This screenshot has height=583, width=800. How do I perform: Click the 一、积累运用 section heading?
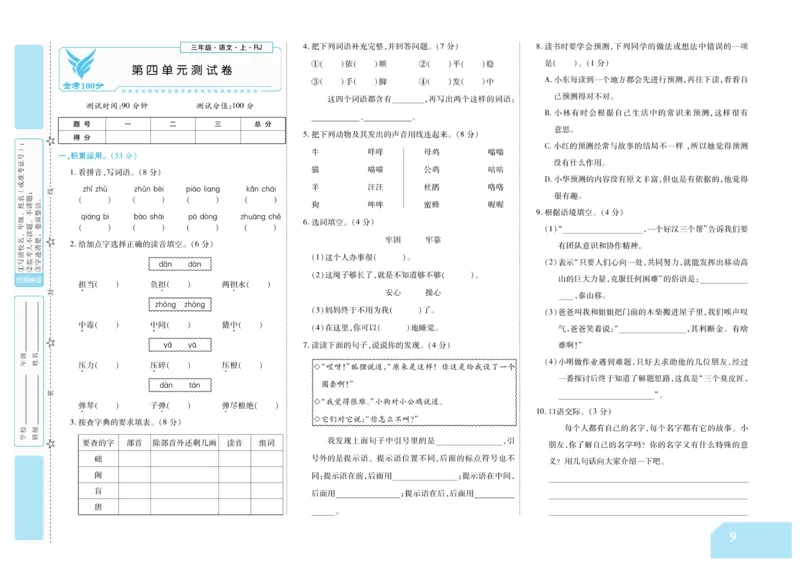tap(84, 154)
